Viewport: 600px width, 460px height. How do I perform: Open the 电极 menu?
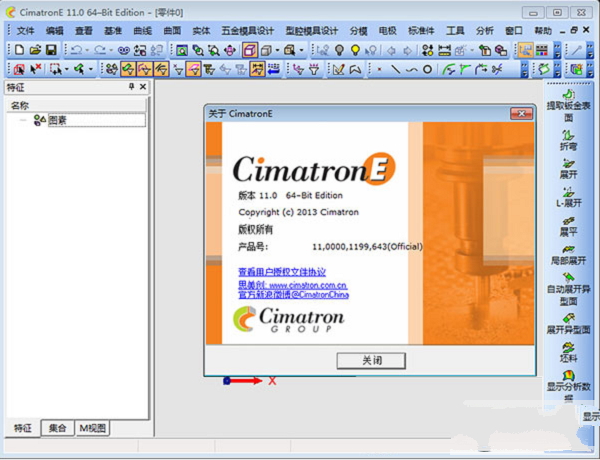tap(387, 31)
